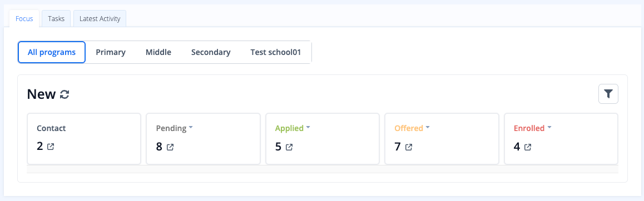Choose the Secondary program button
Image resolution: width=644 pixels, height=201 pixels.
211,52
